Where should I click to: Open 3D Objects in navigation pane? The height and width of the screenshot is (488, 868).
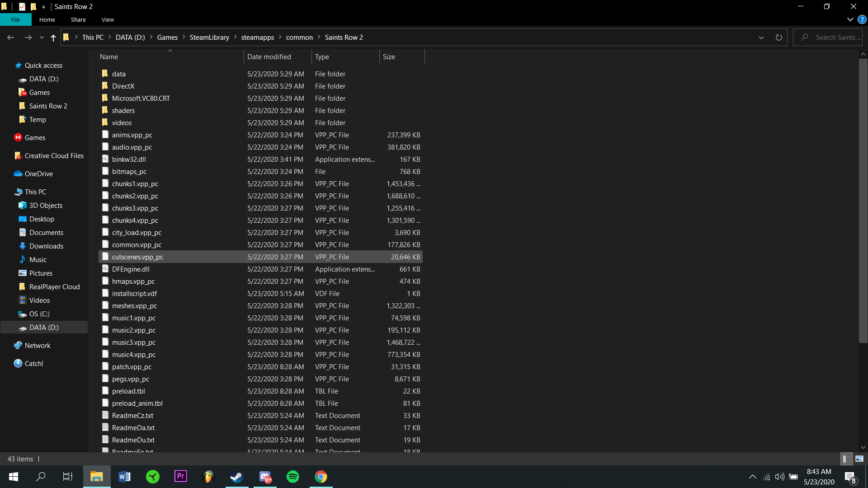pos(46,206)
